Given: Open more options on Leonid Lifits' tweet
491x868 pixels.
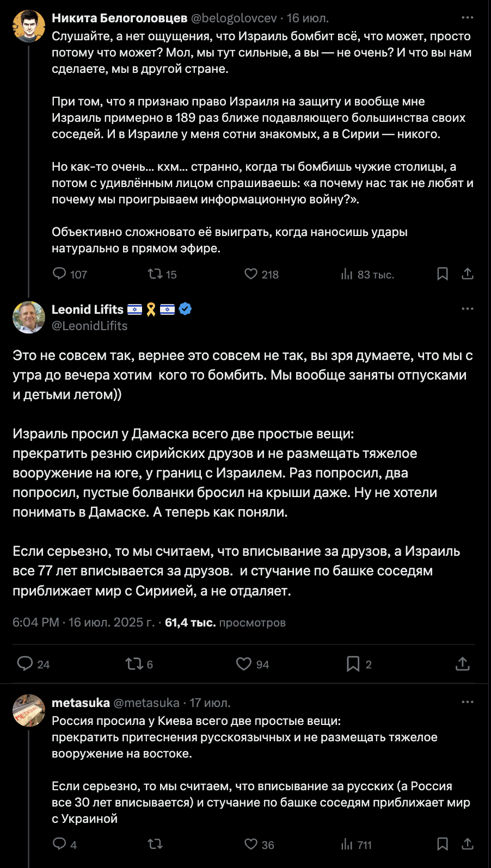Looking at the screenshot, I should pos(468,309).
